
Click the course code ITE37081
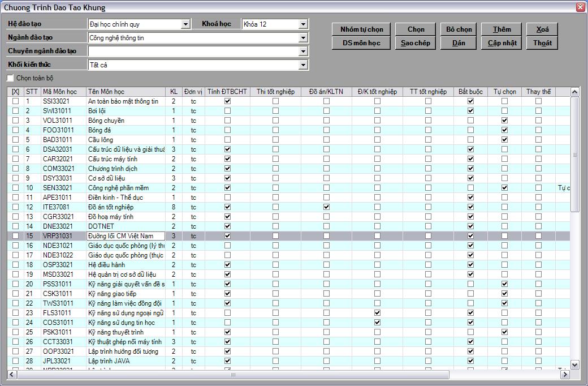tap(56, 207)
